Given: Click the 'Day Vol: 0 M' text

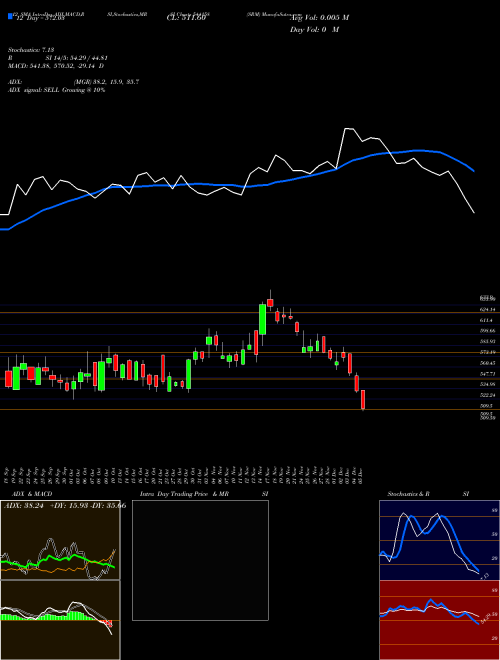Looking at the screenshot, I should (314, 30).
